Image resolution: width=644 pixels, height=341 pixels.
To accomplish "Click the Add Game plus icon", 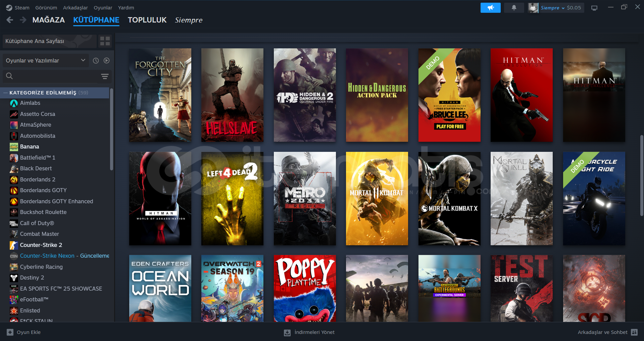I will coord(10,332).
